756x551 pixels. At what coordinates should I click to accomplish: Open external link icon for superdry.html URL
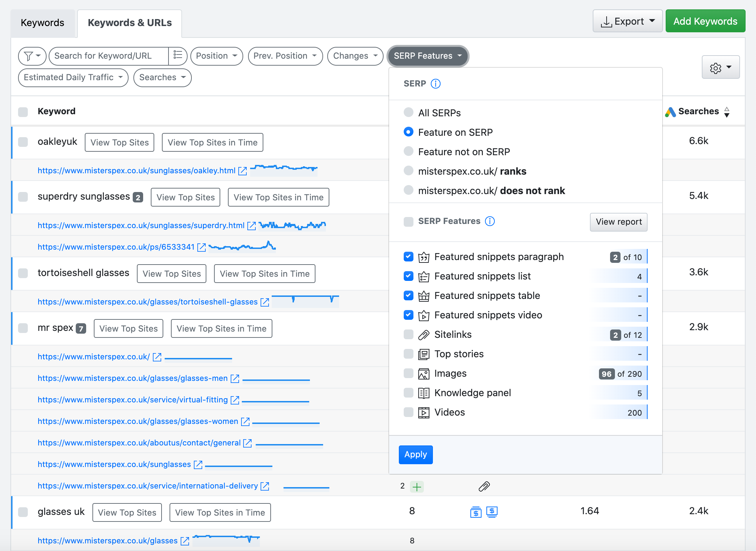tap(252, 226)
